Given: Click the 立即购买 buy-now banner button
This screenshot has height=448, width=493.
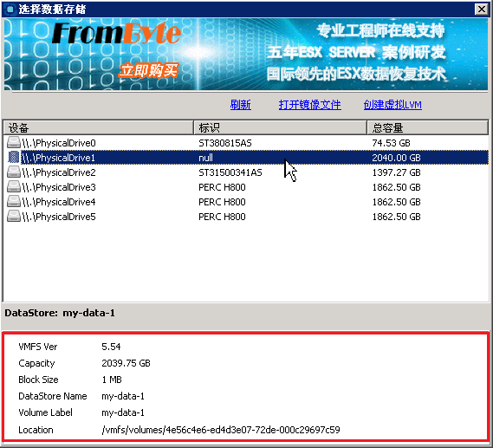Looking at the screenshot, I should [148, 70].
